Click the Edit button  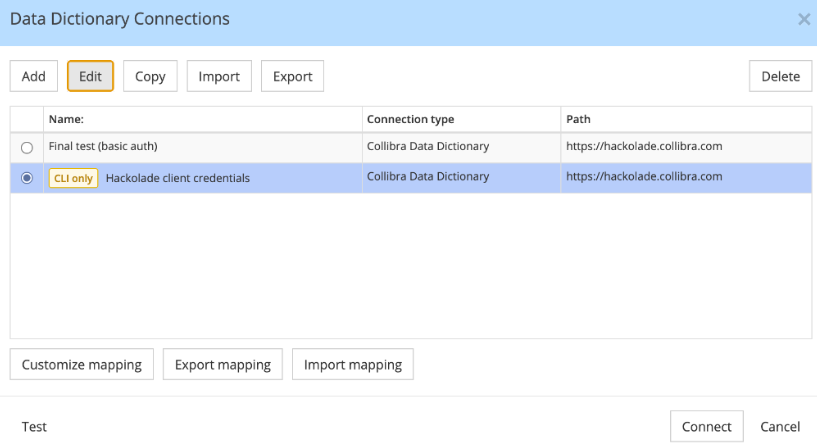tap(90, 76)
